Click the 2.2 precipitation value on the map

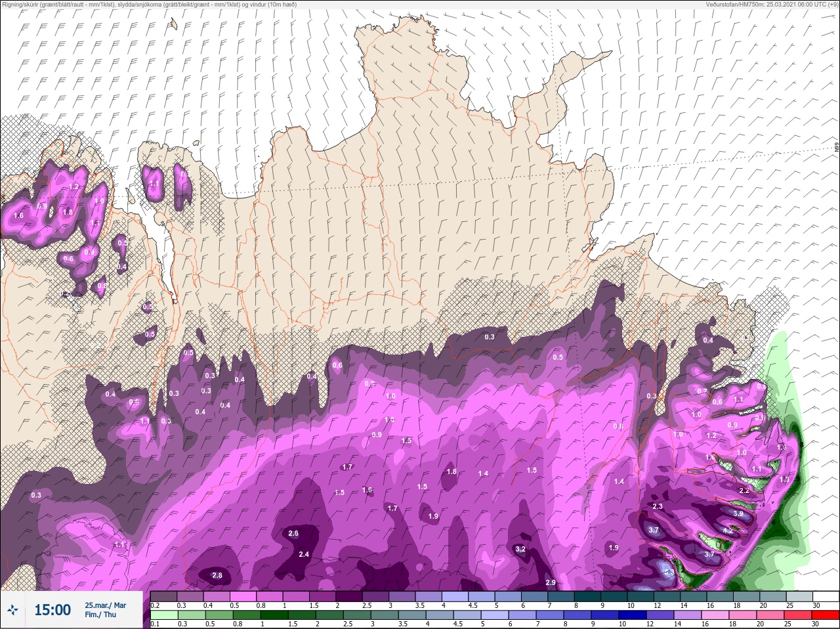(x=744, y=491)
